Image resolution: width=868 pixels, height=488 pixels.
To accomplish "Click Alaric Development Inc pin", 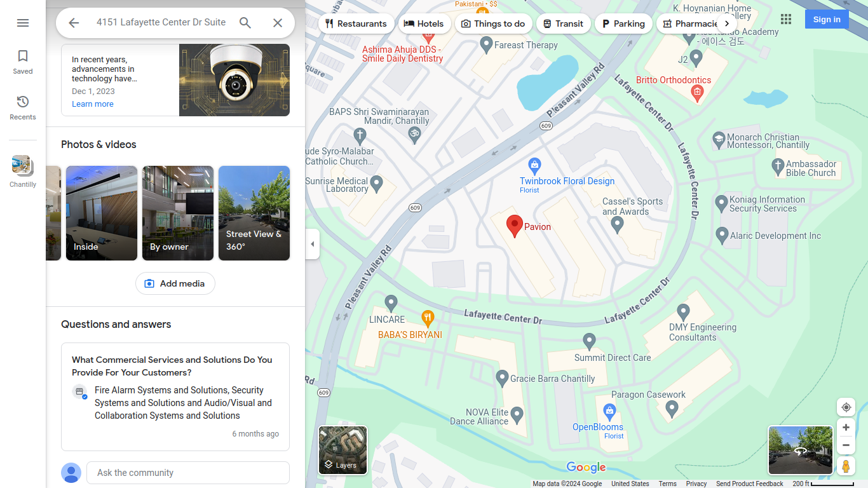I will [x=722, y=235].
